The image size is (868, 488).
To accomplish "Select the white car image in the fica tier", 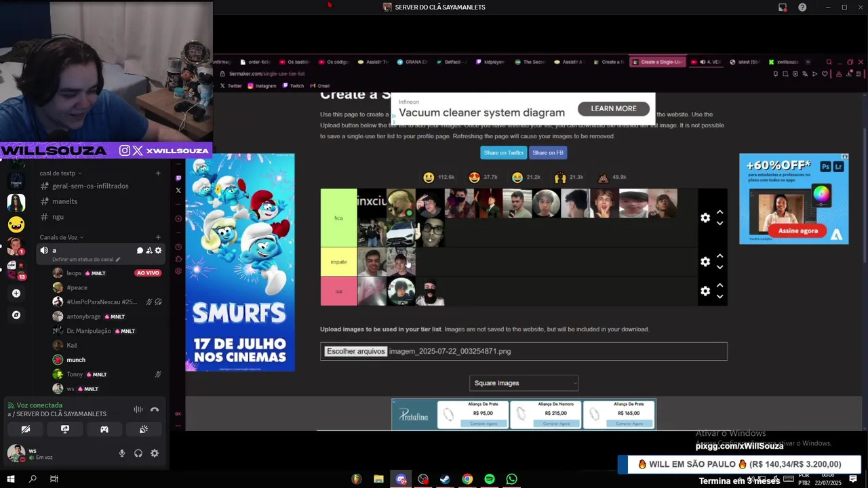I will coord(401,232).
